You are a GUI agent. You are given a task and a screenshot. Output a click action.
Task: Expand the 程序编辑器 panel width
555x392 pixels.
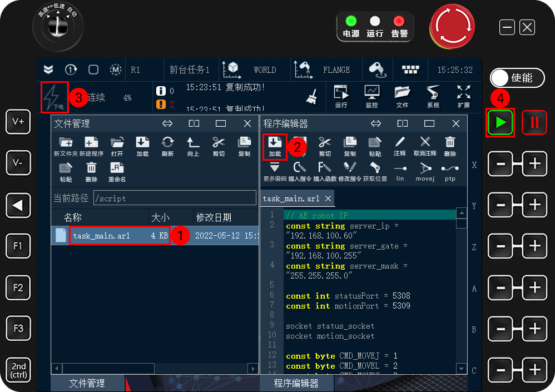(x=376, y=123)
